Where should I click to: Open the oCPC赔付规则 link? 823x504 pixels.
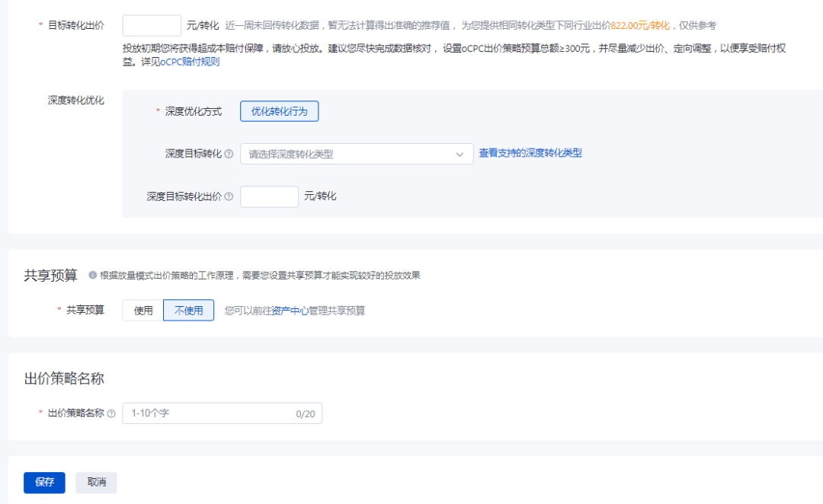click(190, 62)
